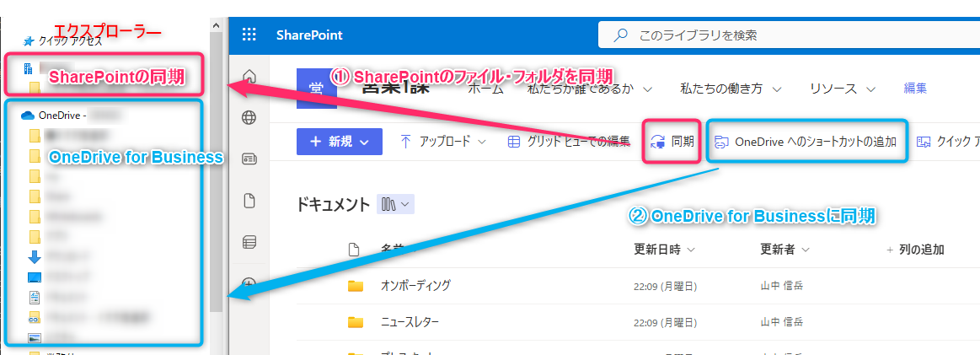Click グリッド ビューでの編集
This screenshot has width=980, height=355.
pyautogui.click(x=569, y=142)
